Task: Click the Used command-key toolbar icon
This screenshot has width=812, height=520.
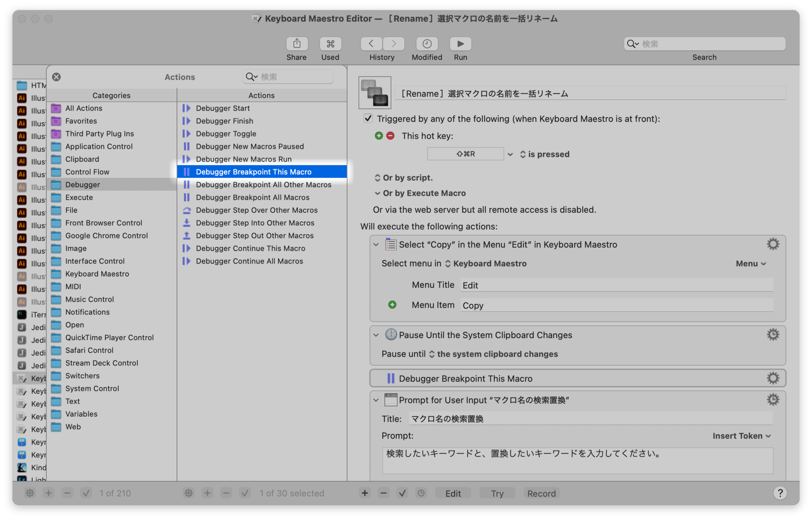Action: point(330,44)
